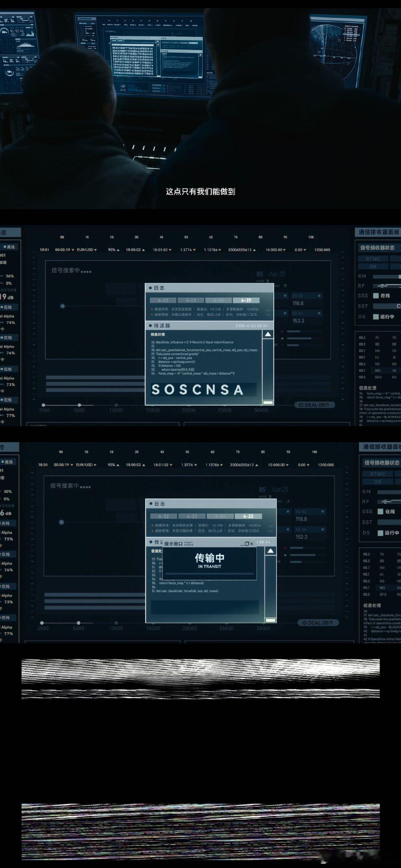Image resolution: width=401 pixels, height=868 pixels.
Task: Click the scrollbar thumb beside SOSCNSA text
Action: 268,402
